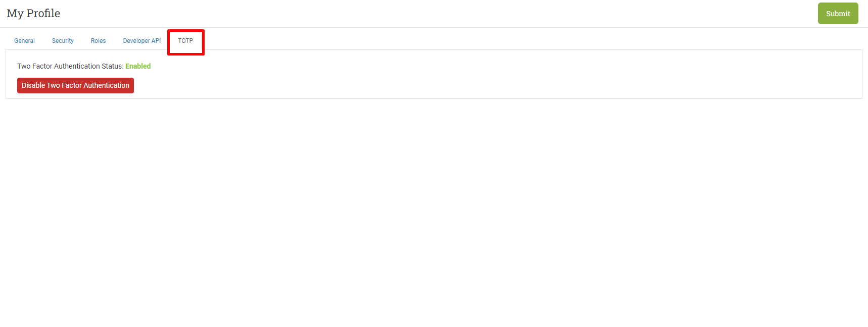
Task: Click the green Submit button
Action: pos(838,14)
